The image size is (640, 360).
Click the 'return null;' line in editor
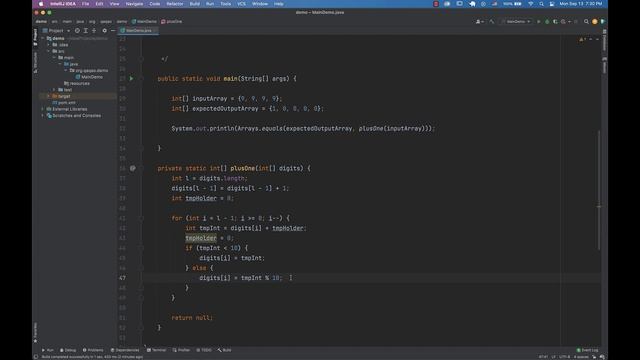point(192,318)
